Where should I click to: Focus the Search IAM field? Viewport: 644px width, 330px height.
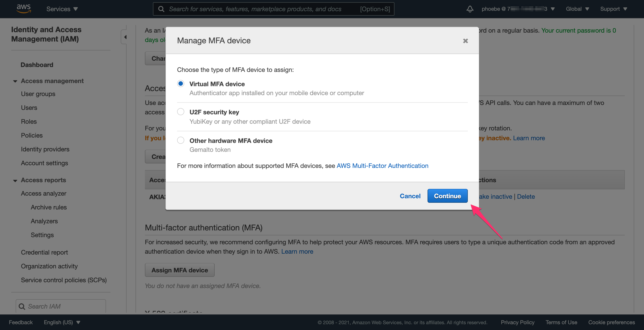pos(61,306)
